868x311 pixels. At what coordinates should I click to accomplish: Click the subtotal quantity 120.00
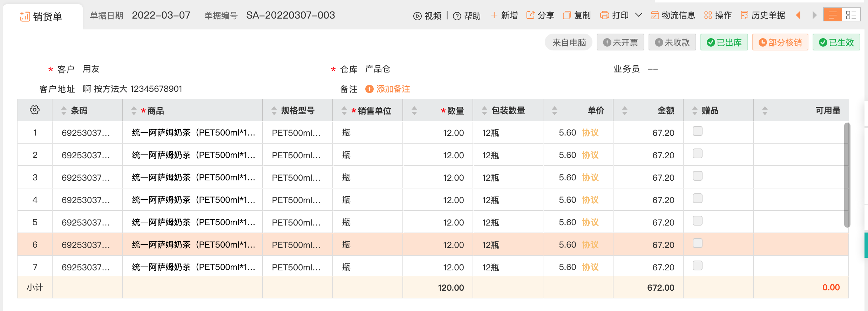coord(451,288)
